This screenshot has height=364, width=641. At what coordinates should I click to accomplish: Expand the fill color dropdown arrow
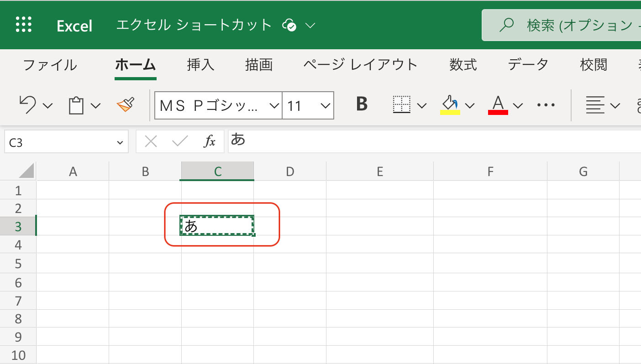coord(470,106)
